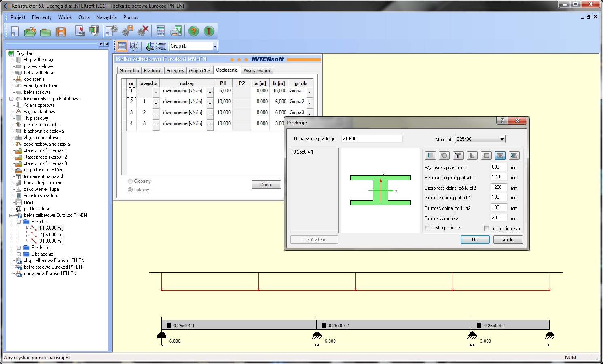This screenshot has height=364, width=603.
Task: Activate the dialog window view icon
Action: point(122,46)
